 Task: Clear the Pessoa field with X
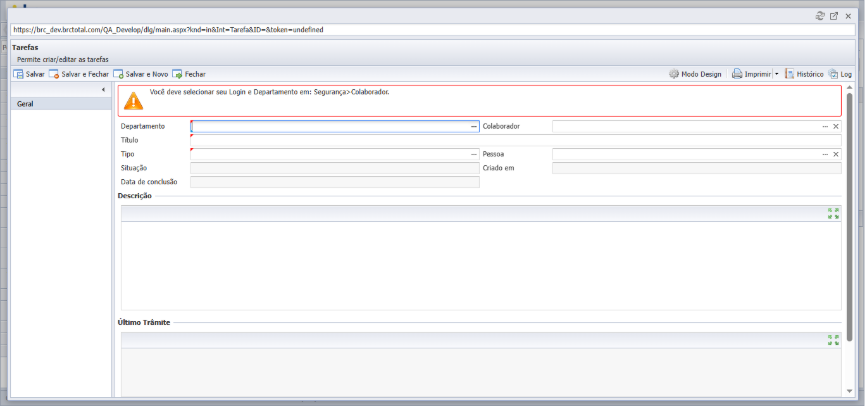[836, 154]
